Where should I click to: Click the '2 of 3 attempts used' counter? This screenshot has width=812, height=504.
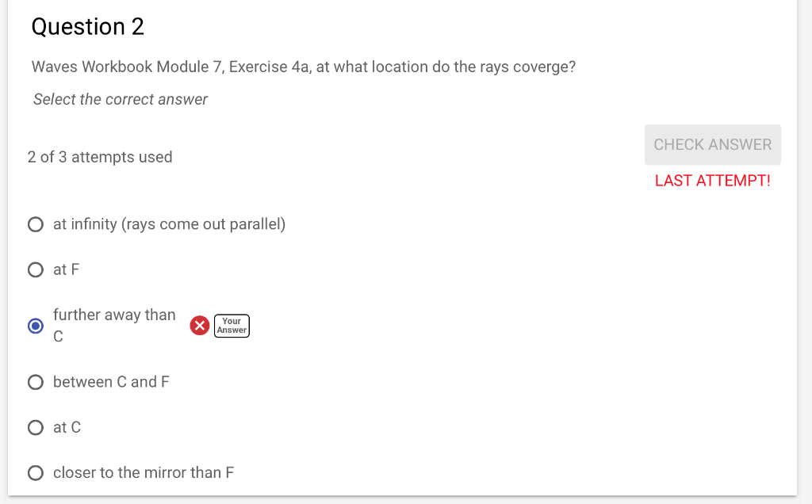tap(100, 157)
